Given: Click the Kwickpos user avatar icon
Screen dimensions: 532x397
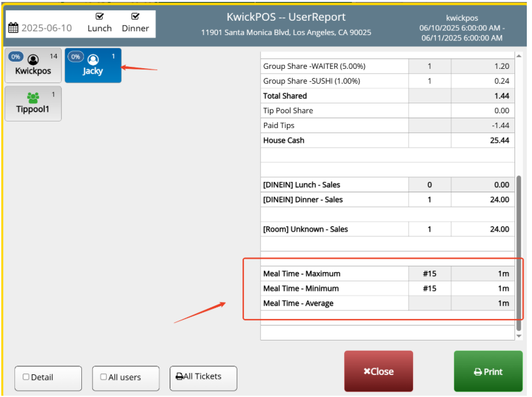Looking at the screenshot, I should pyautogui.click(x=33, y=60).
